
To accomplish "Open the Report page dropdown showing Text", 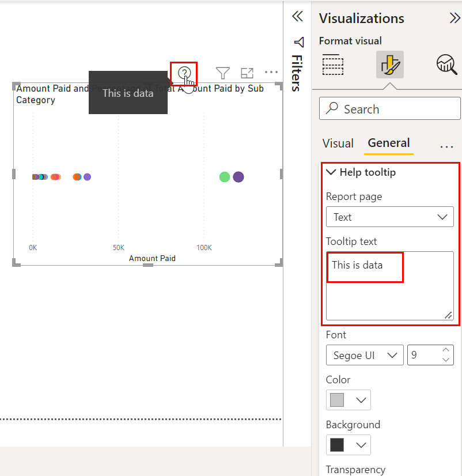I will click(x=390, y=217).
